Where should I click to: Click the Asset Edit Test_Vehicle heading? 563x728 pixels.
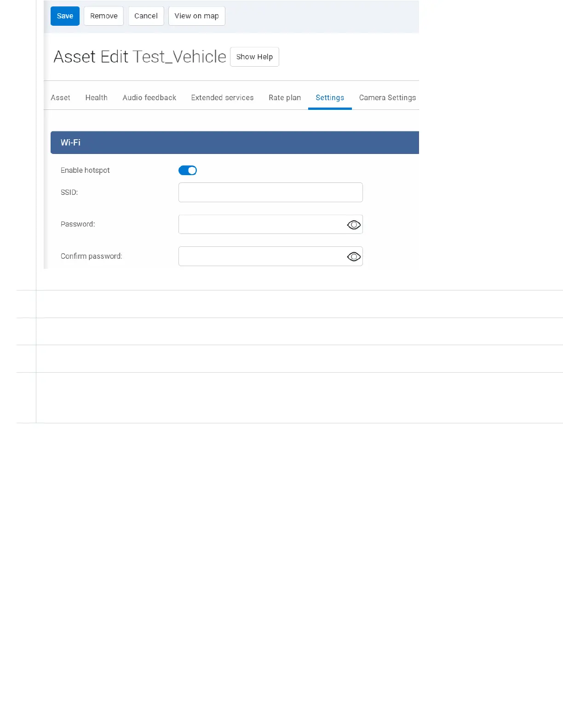[x=140, y=57]
